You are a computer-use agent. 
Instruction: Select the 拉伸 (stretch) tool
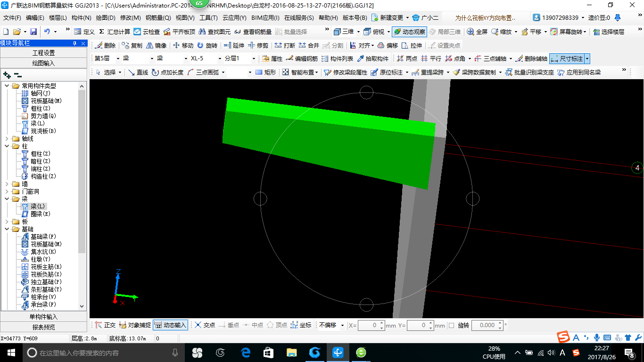point(412,46)
